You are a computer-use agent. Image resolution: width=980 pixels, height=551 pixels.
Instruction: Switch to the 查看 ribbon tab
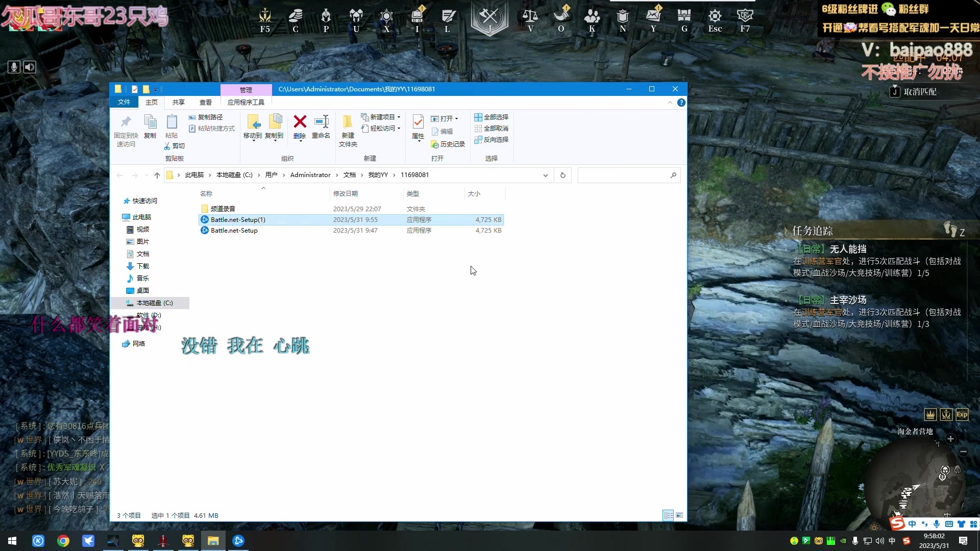click(x=206, y=103)
